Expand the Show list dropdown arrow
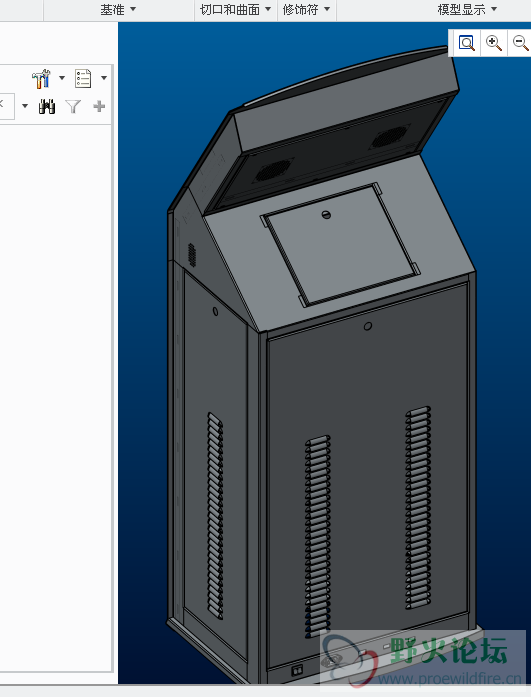The width and height of the screenshot is (531, 697). point(104,78)
